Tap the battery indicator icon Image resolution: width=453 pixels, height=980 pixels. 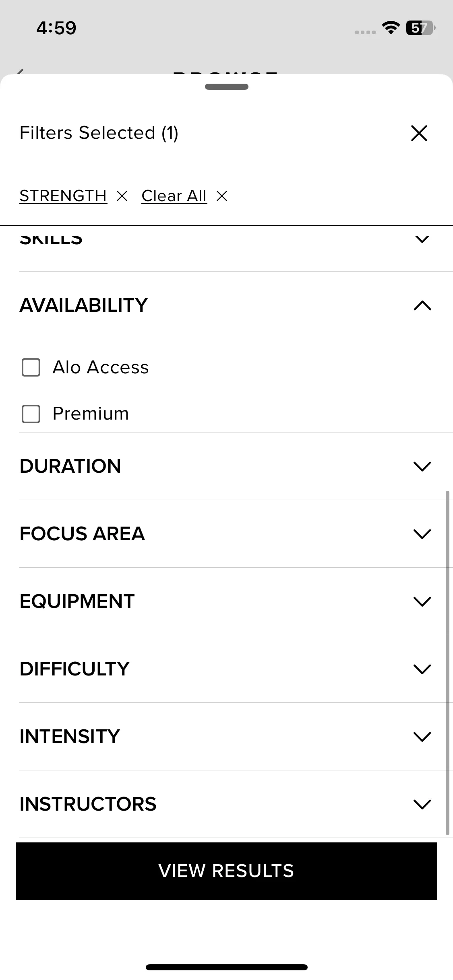420,28
